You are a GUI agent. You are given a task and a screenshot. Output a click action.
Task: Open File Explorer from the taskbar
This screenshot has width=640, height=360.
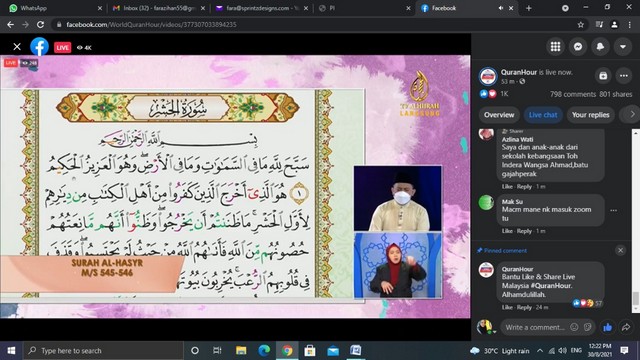(x=241, y=351)
